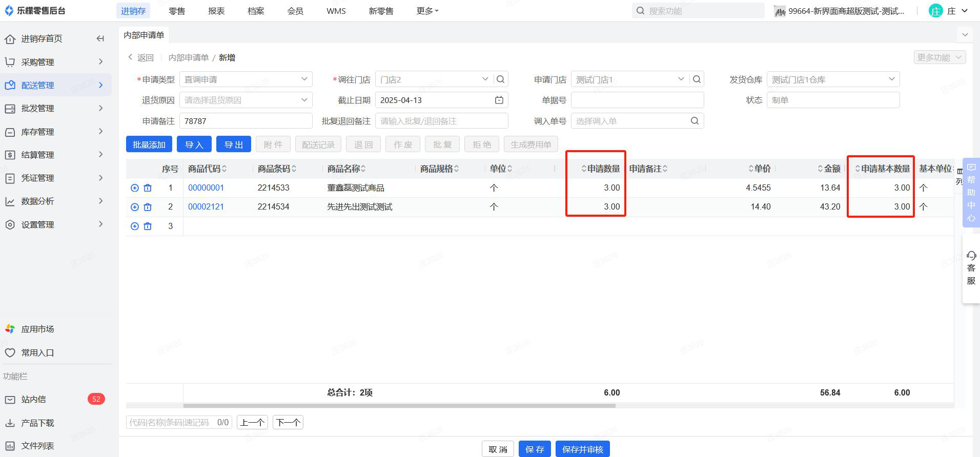Switch to the 报表 top menu
980x457 pixels.
click(216, 11)
